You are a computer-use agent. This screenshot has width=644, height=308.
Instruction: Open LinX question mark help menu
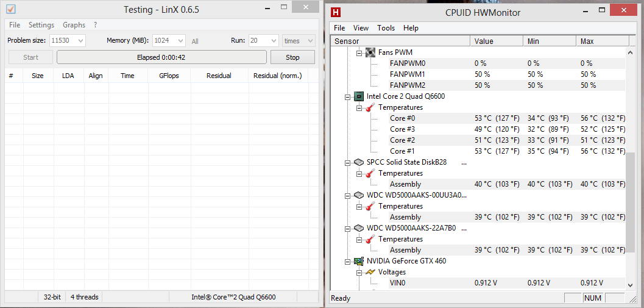pos(95,24)
